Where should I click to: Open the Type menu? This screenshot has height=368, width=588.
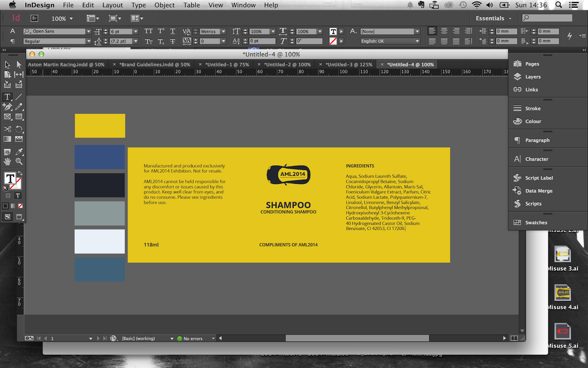(x=139, y=5)
